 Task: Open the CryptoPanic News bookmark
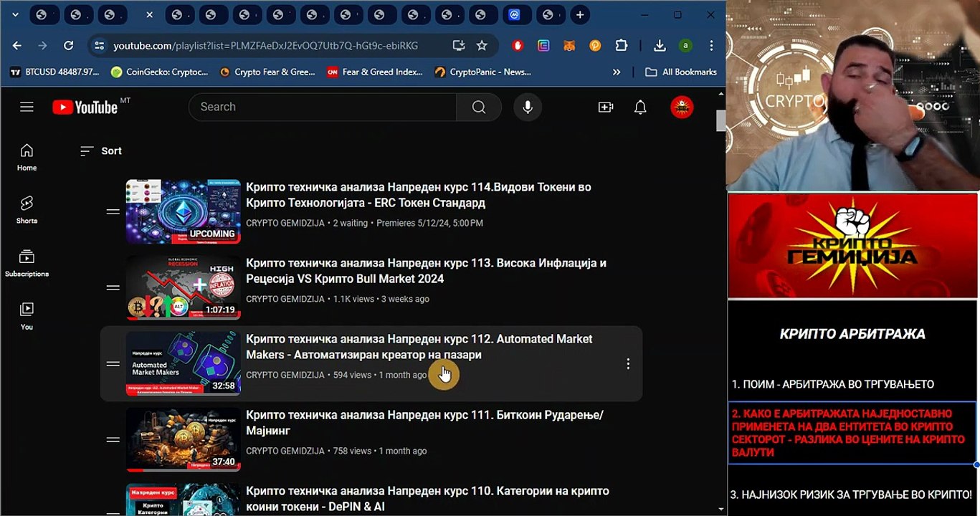(482, 72)
